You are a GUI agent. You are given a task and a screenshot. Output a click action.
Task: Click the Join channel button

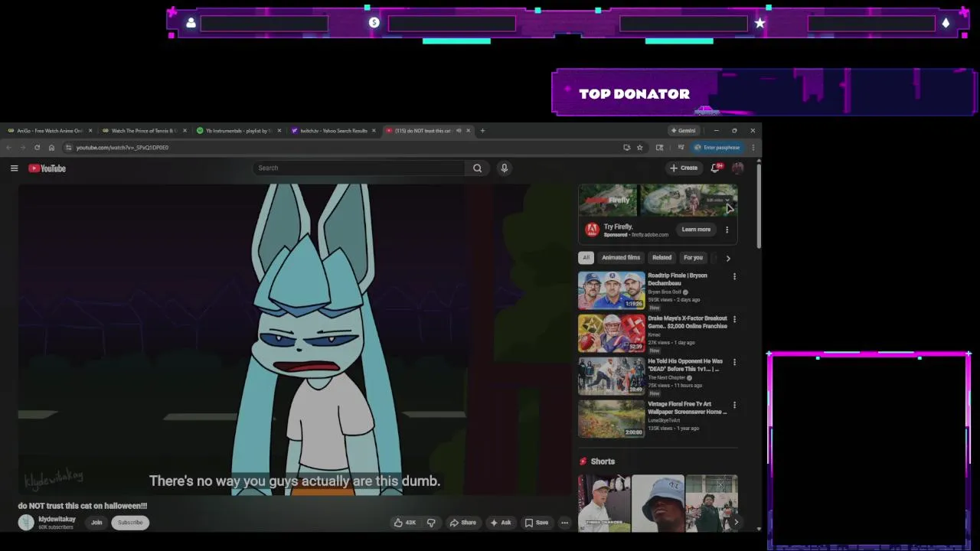click(96, 523)
